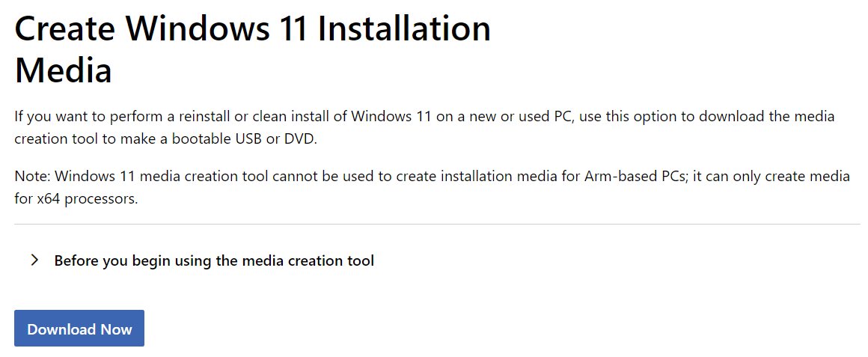The width and height of the screenshot is (868, 357).
Task: Expand the chevron next to Before you begin
Action: tap(34, 260)
